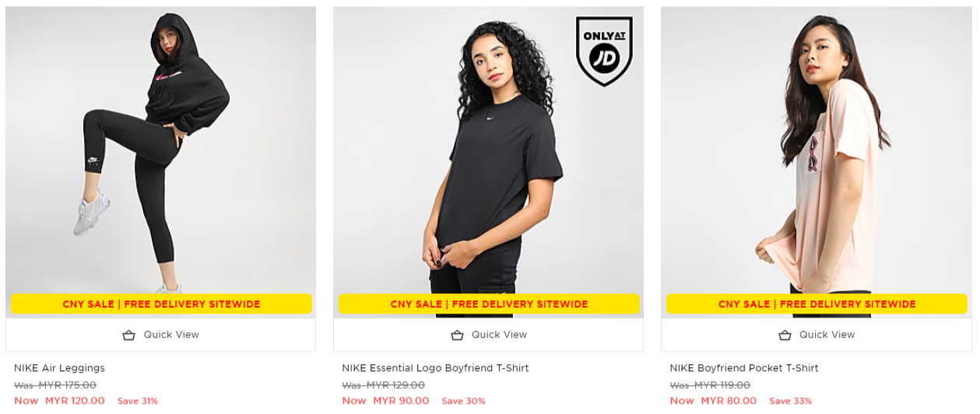Click CNY Sale banner on pink t-shirt image

817,304
